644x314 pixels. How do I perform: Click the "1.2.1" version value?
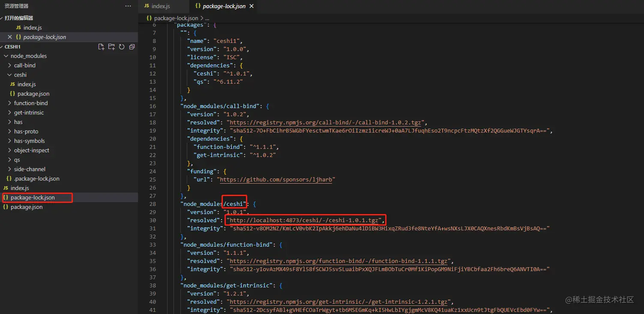235,294
